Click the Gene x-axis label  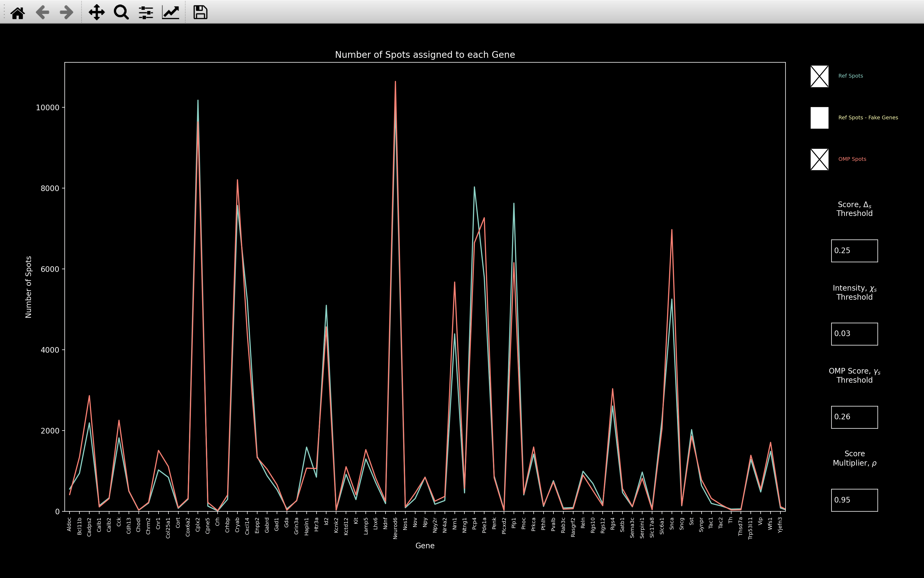point(425,546)
